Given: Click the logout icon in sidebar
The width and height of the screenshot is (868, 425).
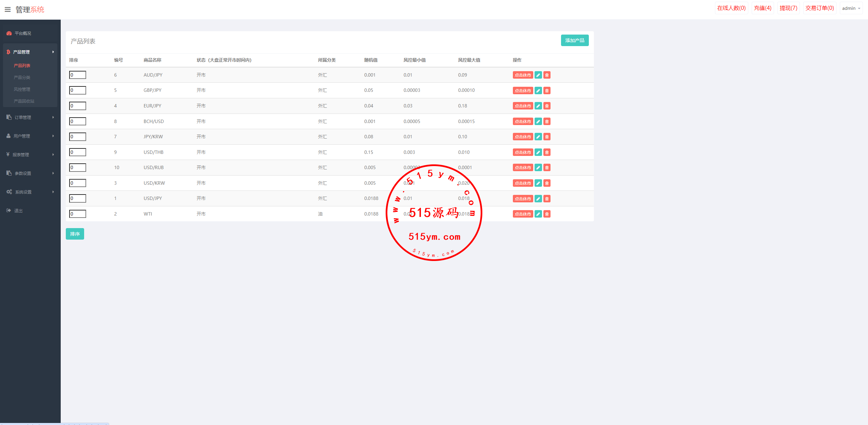Looking at the screenshot, I should 9,210.
